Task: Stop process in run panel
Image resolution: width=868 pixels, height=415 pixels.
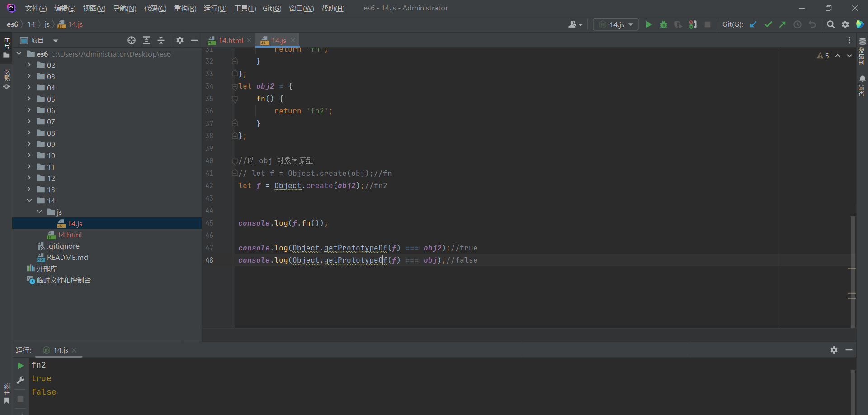Action: (20, 399)
